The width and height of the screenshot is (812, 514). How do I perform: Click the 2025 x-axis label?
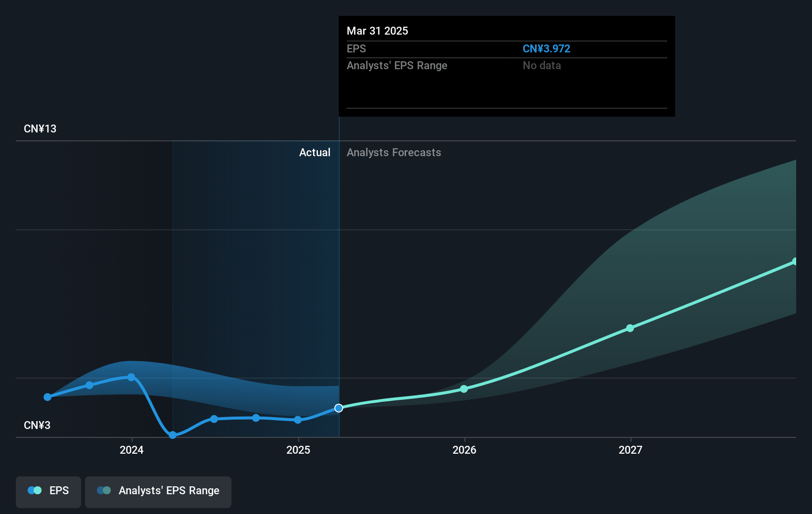tap(298, 450)
